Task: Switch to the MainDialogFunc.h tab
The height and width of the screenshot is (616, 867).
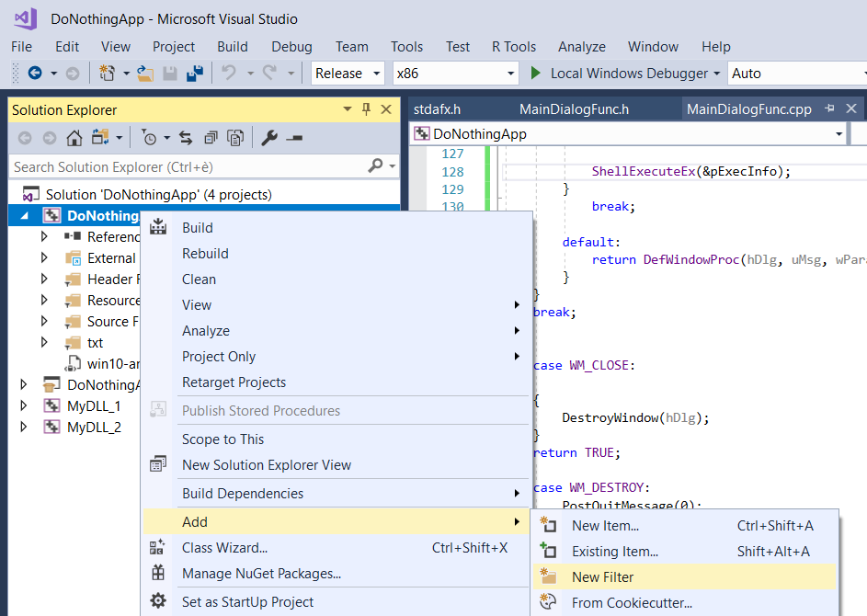Action: pos(574,109)
